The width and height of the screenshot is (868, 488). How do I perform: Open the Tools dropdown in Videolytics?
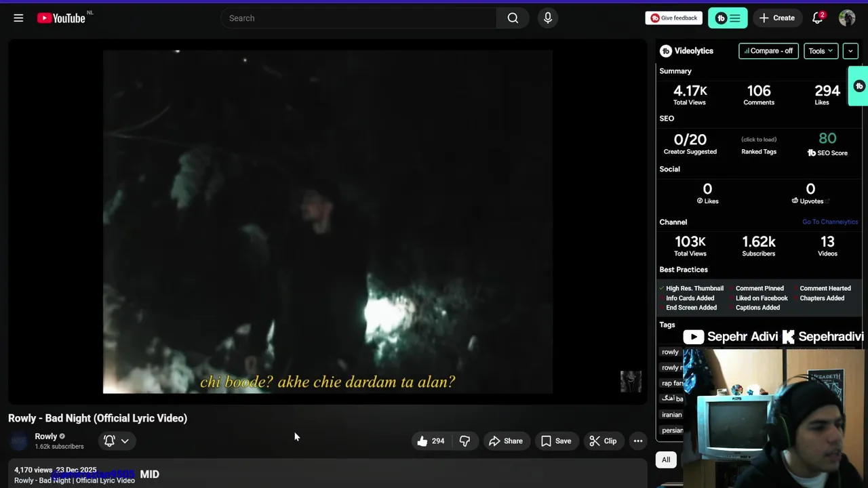(x=821, y=51)
